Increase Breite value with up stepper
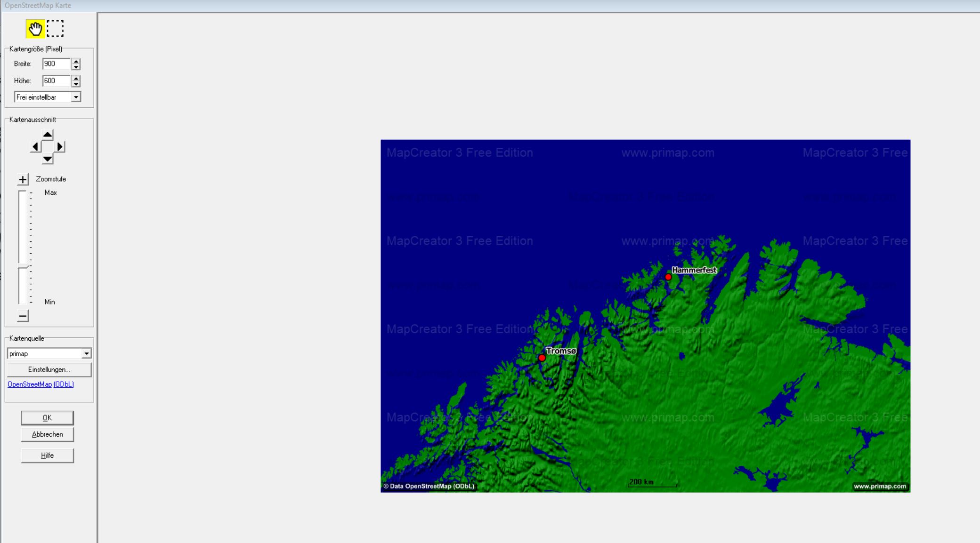 [x=76, y=61]
